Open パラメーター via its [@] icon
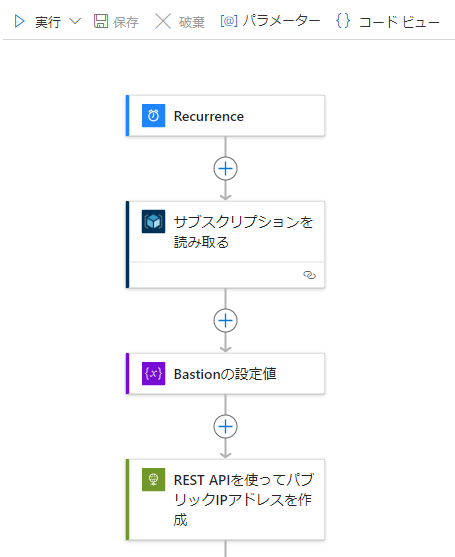 (229, 21)
